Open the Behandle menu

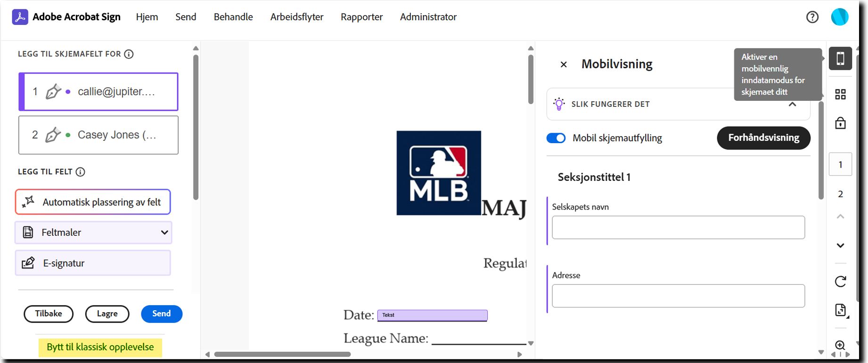point(233,17)
